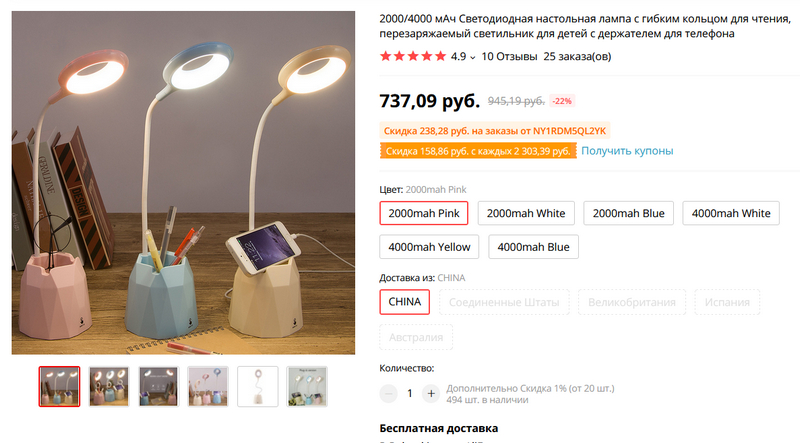Click the five-star rating icons

(x=413, y=56)
